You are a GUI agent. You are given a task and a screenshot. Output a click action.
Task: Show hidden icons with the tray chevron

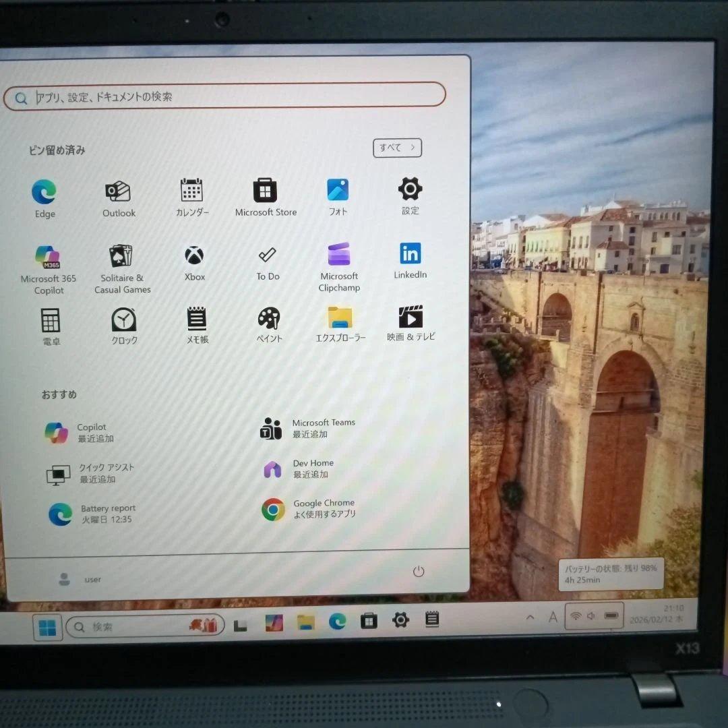click(530, 617)
